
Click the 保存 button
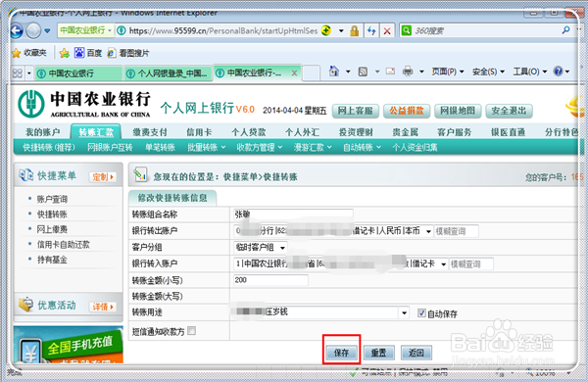tap(341, 353)
